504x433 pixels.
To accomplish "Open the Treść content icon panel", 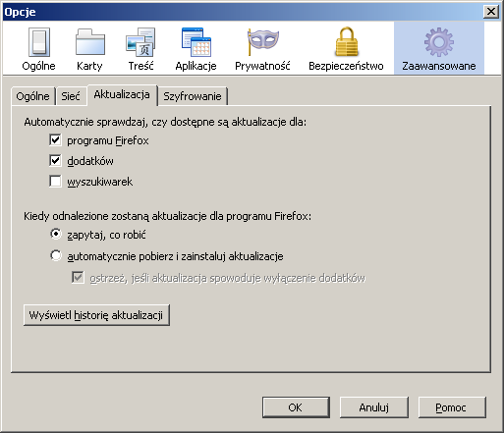I will click(140, 49).
